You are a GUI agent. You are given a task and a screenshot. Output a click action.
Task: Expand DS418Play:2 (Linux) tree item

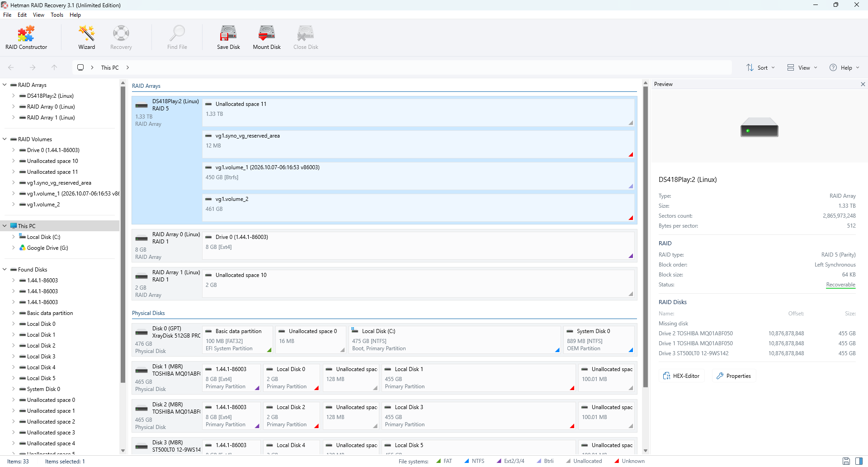pyautogui.click(x=14, y=95)
